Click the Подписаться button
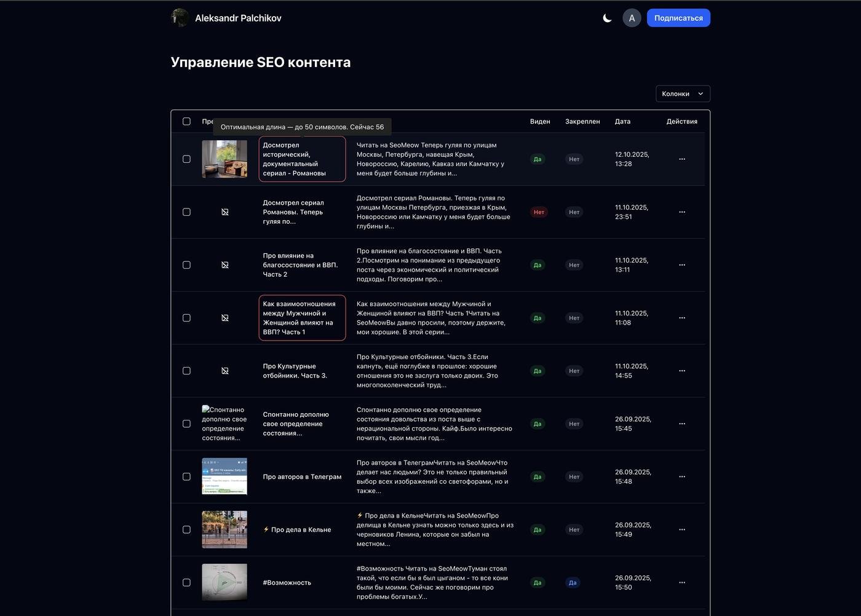Screen dimensions: 861x616 click(x=678, y=18)
